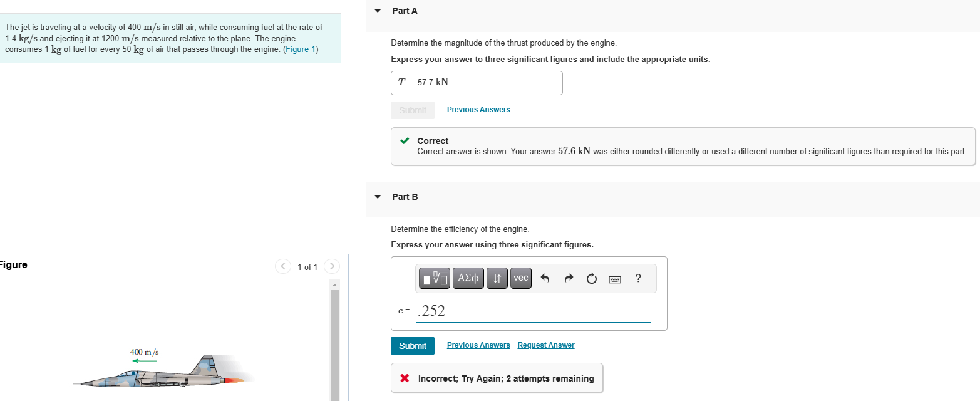Viewport: 980px width, 401px height.
Task: Submit the Part B answer
Action: [x=413, y=346]
